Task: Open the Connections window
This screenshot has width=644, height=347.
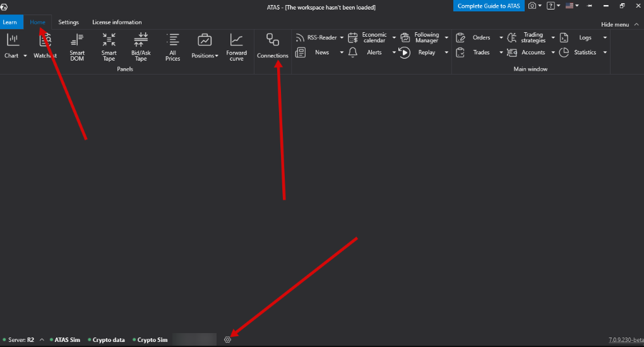Action: [272, 46]
